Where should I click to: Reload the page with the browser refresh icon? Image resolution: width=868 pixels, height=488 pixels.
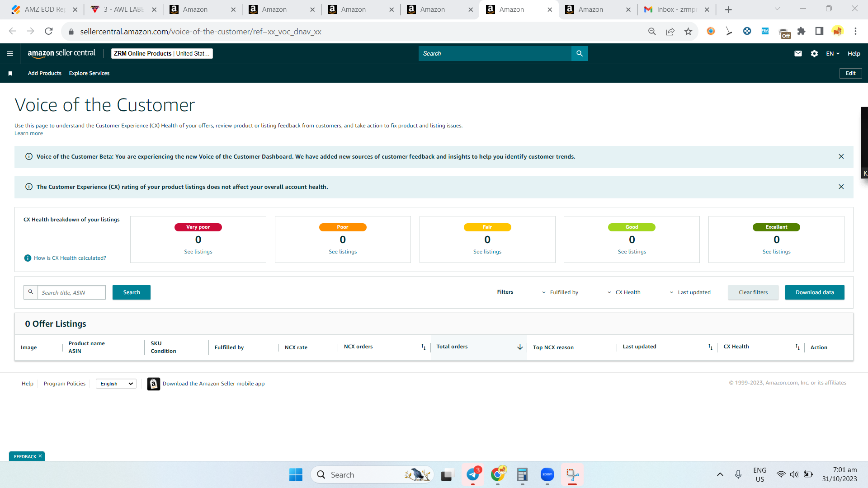point(49,31)
